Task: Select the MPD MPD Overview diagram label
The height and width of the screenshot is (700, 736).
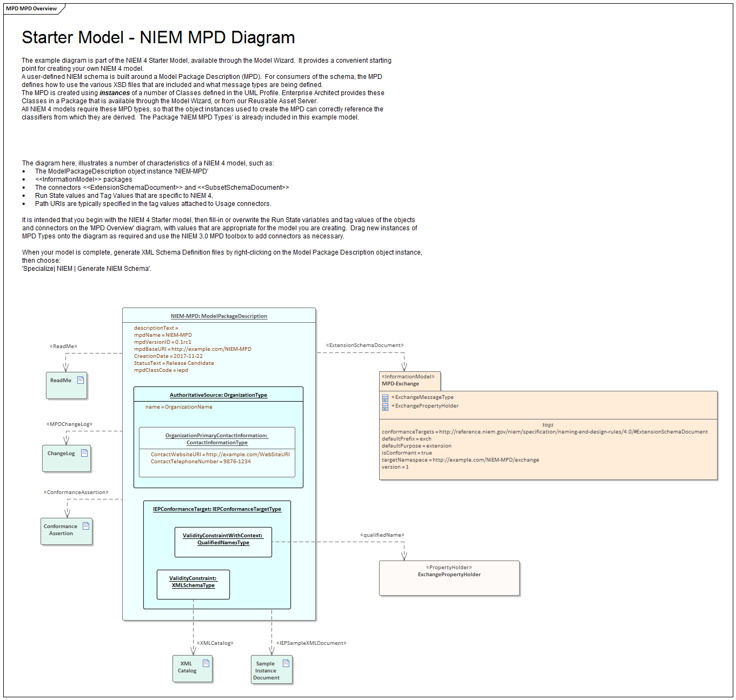Action: (x=31, y=9)
